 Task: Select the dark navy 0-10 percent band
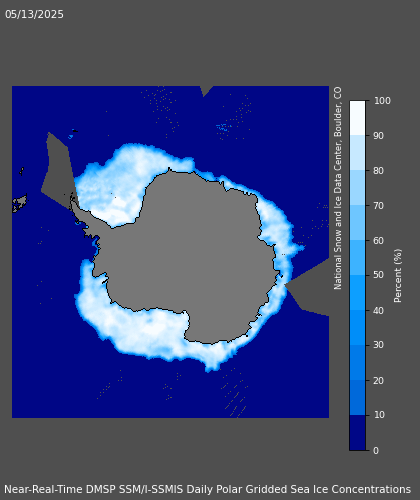pyautogui.click(x=357, y=433)
